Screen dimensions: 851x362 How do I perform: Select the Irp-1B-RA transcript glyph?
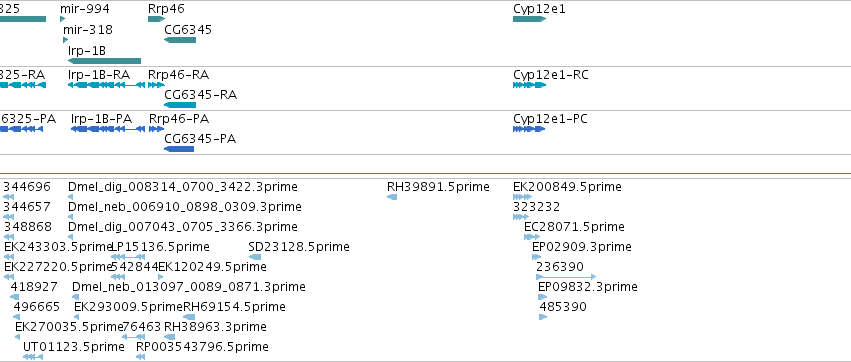(106, 85)
